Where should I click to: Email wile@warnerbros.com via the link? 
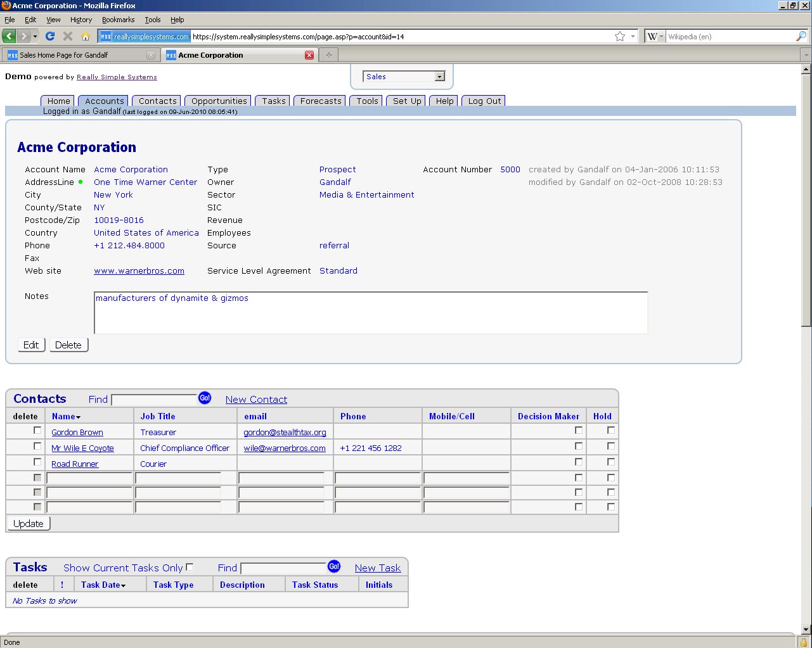pos(285,448)
